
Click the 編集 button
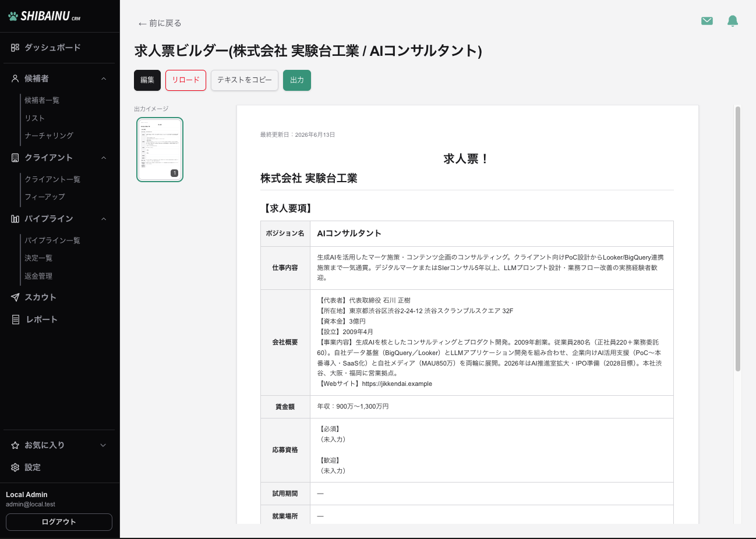(x=147, y=80)
